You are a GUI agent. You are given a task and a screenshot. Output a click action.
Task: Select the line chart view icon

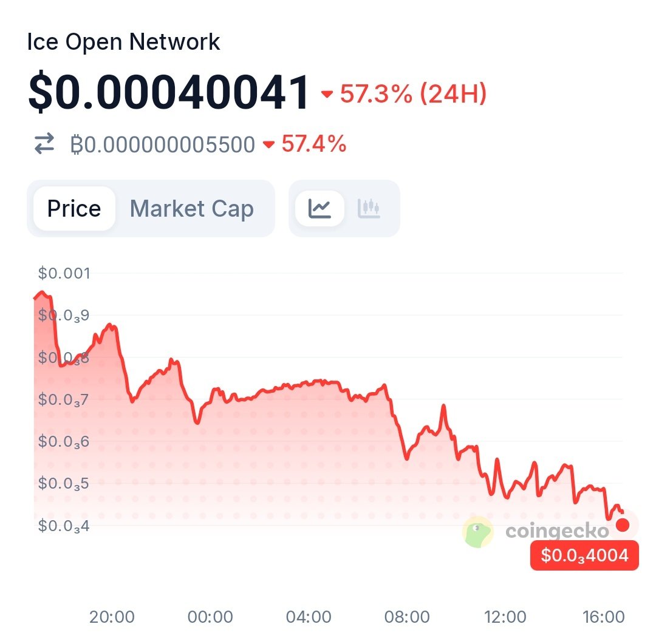tap(319, 208)
